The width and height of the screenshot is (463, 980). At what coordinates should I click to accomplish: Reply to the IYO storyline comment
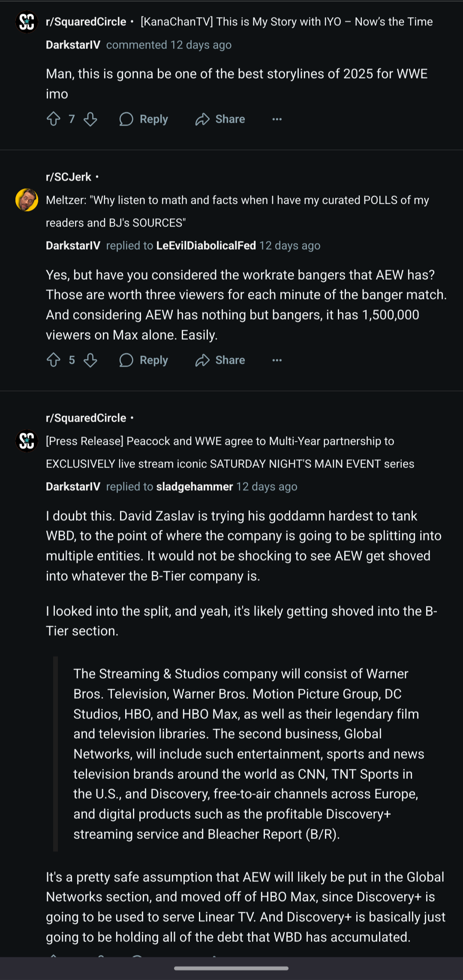click(144, 119)
